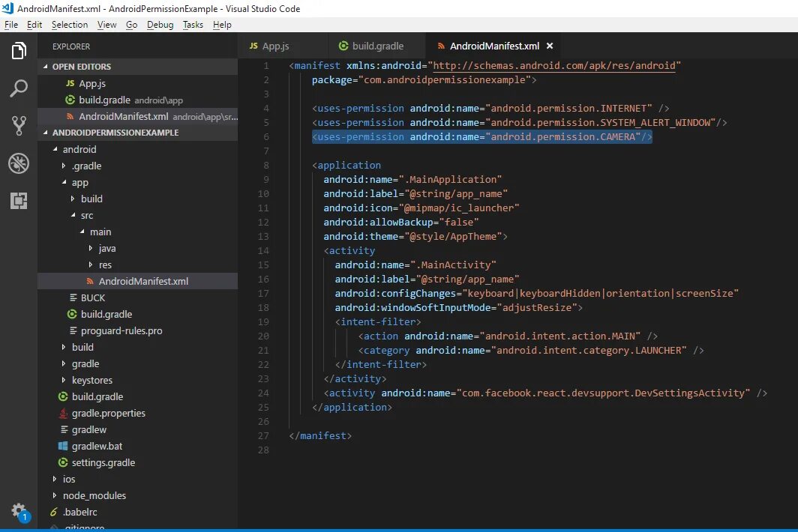Click the Windows icon next to gradlew.bat

63,446
